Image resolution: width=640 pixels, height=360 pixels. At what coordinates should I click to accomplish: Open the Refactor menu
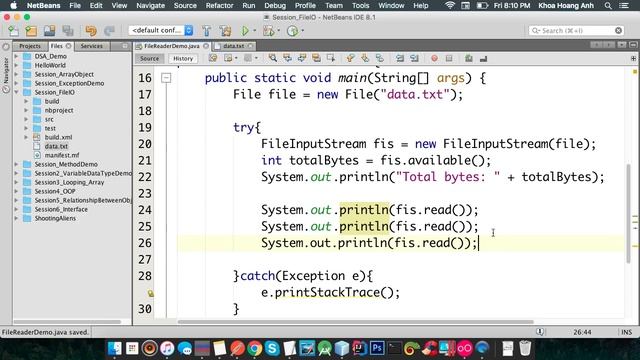219,6
